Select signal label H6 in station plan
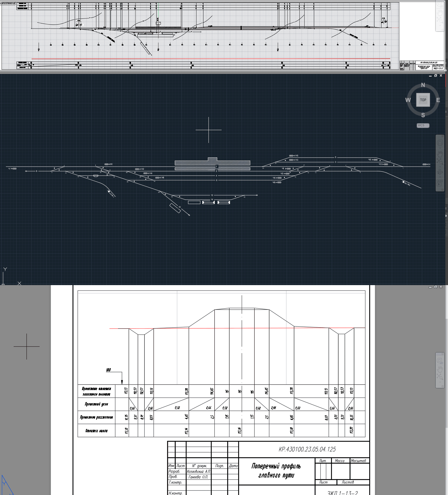Image resolution: width=448 pixels, height=495 pixels. coord(162,177)
